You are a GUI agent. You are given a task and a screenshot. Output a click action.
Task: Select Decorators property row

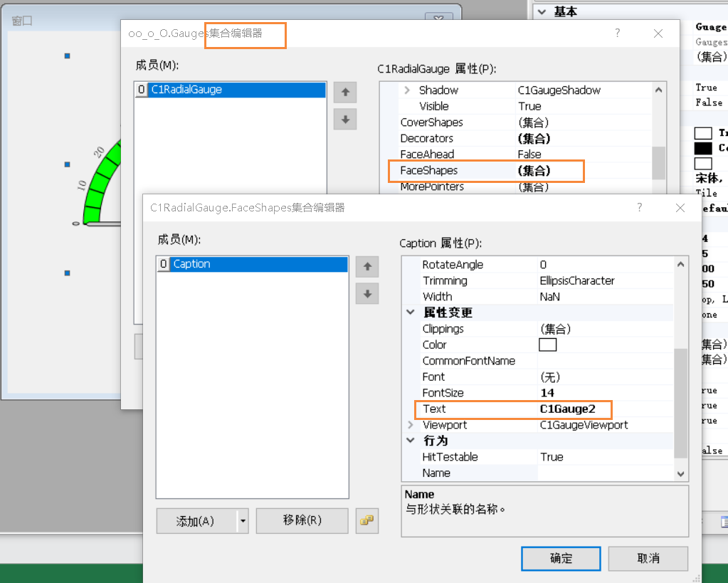[524, 138]
